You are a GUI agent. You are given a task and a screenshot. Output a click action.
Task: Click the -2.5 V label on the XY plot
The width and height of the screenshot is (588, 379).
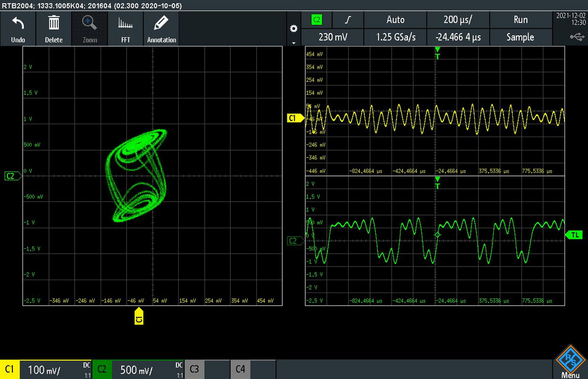(32, 301)
